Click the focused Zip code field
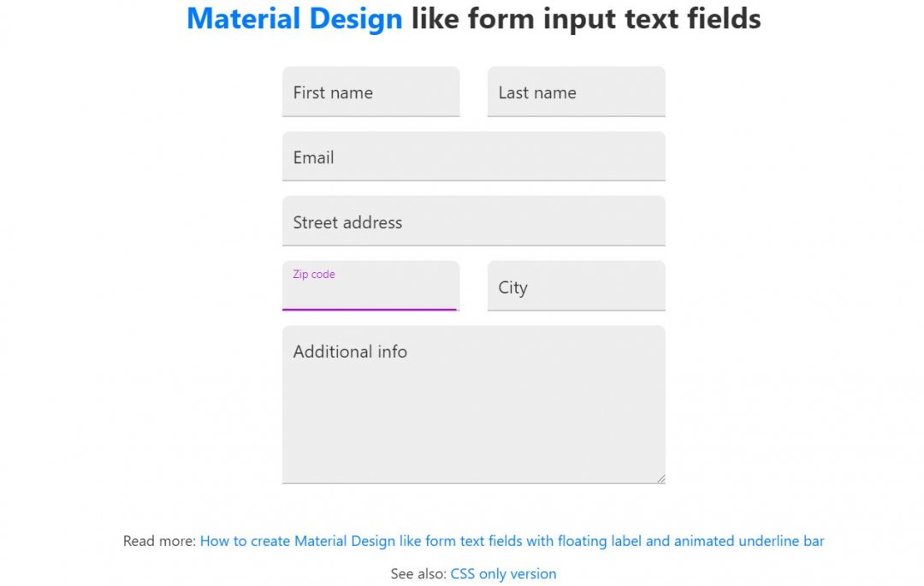Viewport: 924px width, 586px height. click(x=370, y=286)
